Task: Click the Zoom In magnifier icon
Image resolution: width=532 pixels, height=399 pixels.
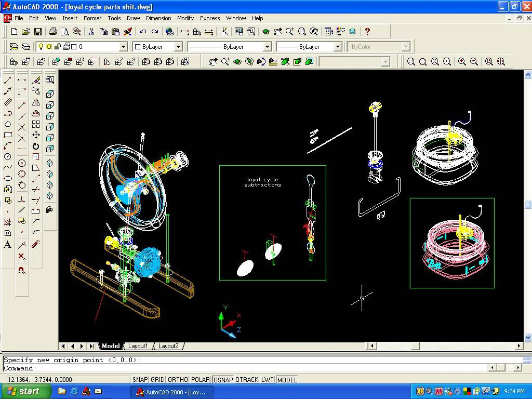Action: click(x=462, y=62)
